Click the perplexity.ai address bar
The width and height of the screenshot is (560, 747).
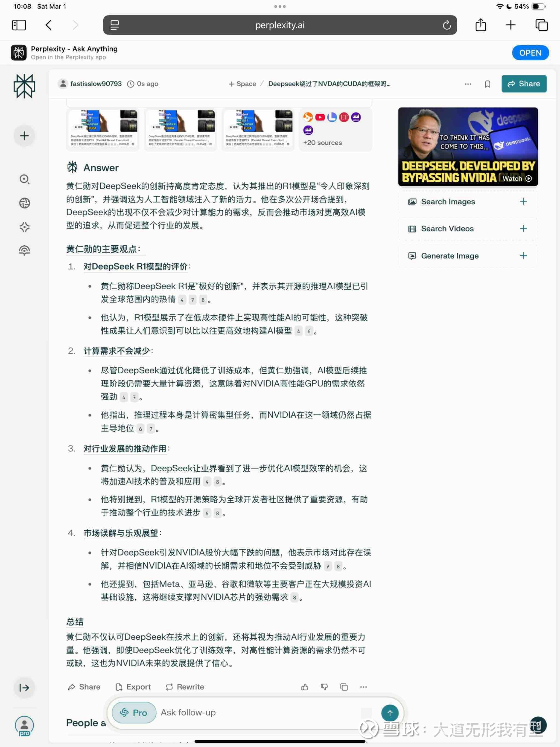click(280, 25)
